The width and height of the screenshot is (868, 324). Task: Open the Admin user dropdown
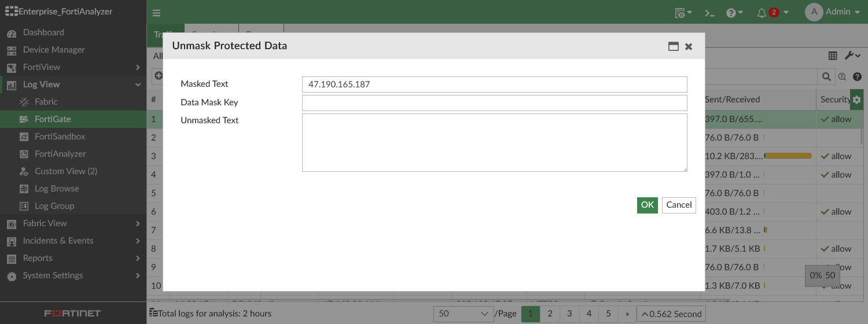(833, 12)
